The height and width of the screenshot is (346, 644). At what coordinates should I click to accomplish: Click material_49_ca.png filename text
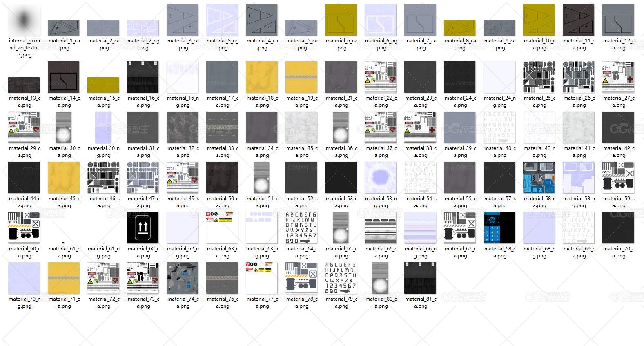pyautogui.click(x=183, y=202)
